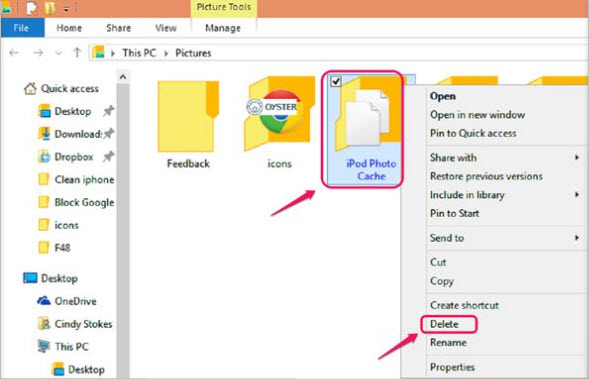Unpin Desktop from Quick access
Viewport: 589px width, 379px height.
click(109, 111)
